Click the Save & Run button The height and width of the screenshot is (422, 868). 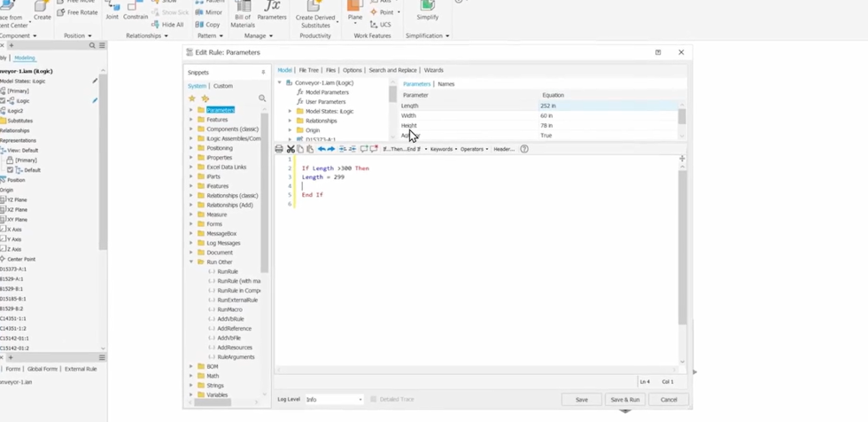(624, 400)
